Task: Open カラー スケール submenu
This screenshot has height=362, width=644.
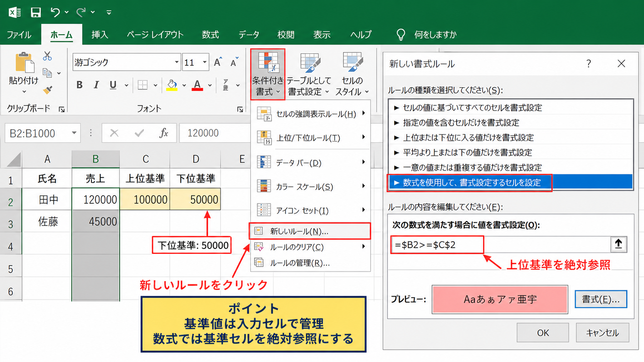Action: tap(311, 187)
